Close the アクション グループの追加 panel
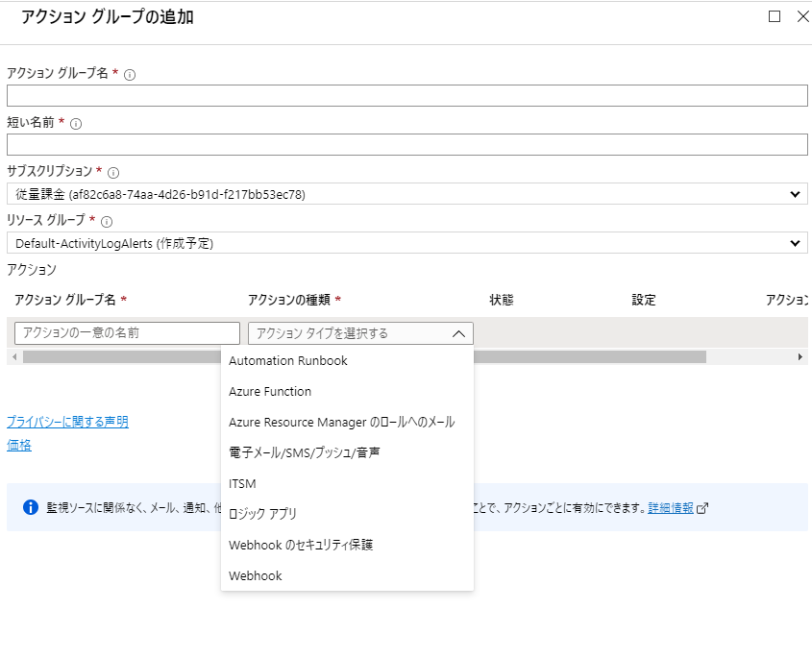The width and height of the screenshot is (812, 658). 803,16
